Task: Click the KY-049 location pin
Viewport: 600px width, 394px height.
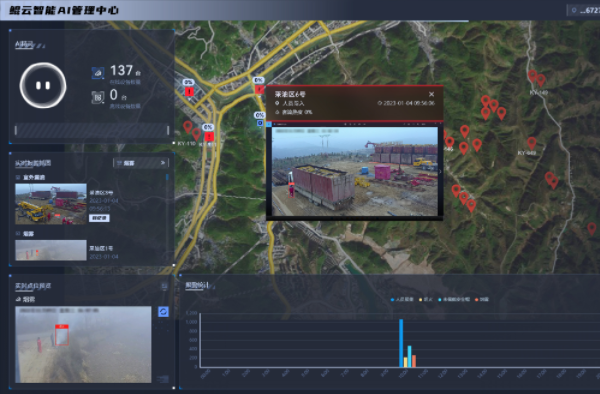Action: pos(532,143)
